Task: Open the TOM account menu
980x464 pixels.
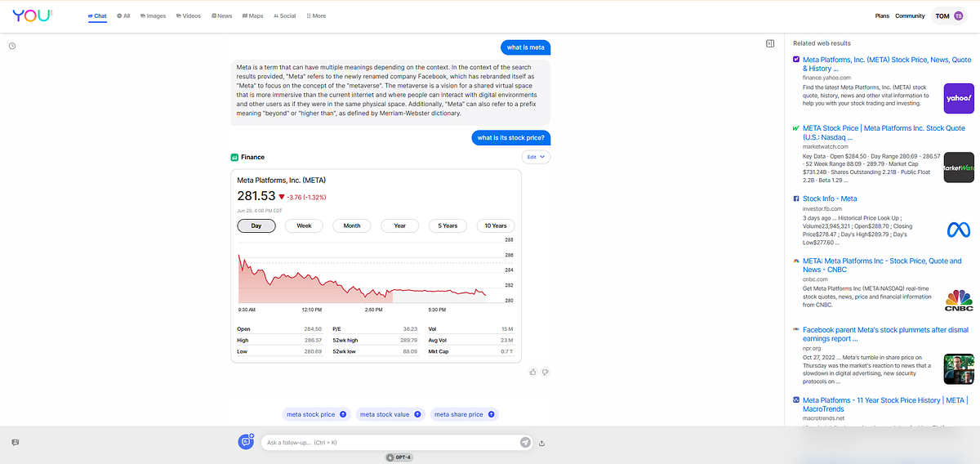Action: pyautogui.click(x=951, y=16)
